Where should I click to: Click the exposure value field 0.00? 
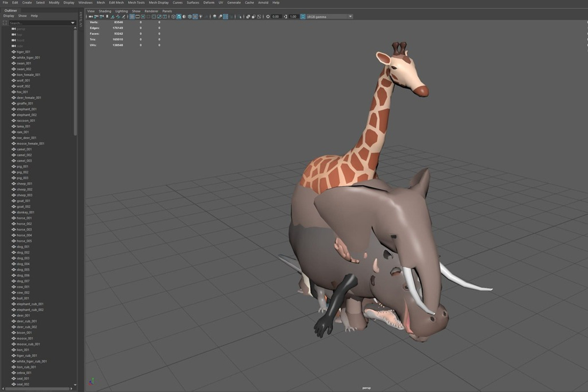coord(276,17)
